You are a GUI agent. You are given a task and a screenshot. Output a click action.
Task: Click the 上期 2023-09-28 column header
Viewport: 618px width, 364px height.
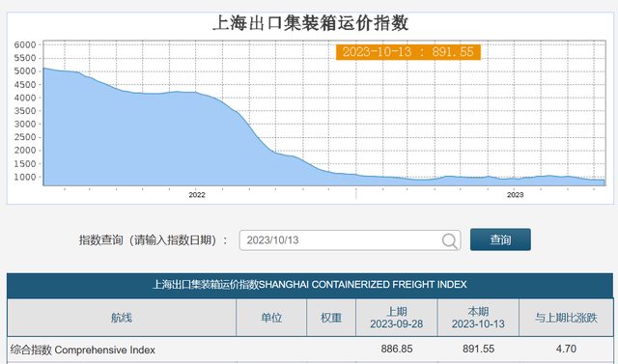[397, 318]
